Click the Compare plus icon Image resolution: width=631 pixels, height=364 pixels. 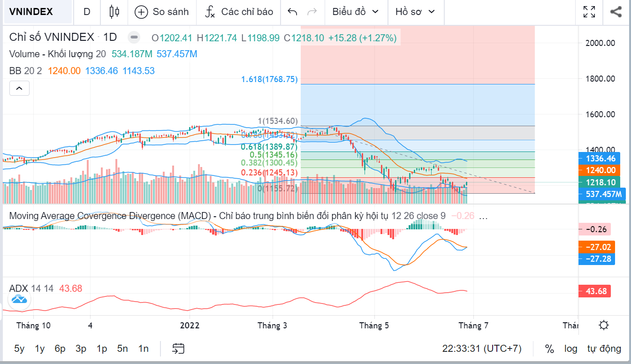coord(141,12)
